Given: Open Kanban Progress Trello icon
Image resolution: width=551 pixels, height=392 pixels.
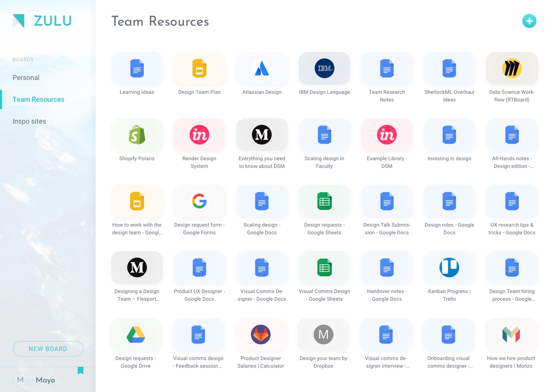Looking at the screenshot, I should click(449, 268).
